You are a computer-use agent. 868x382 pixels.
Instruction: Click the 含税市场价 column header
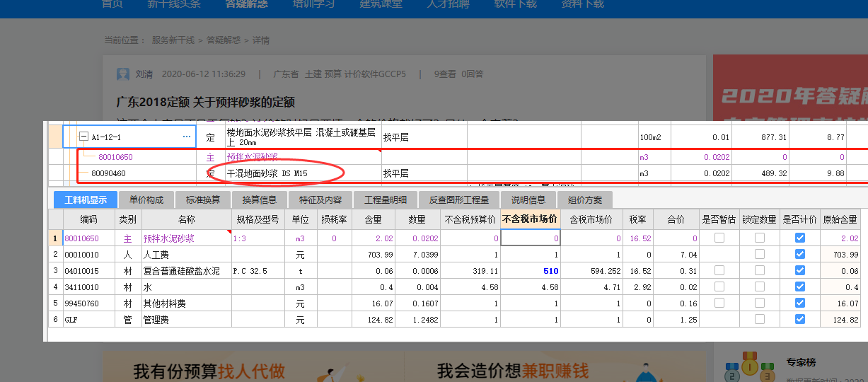pos(591,219)
